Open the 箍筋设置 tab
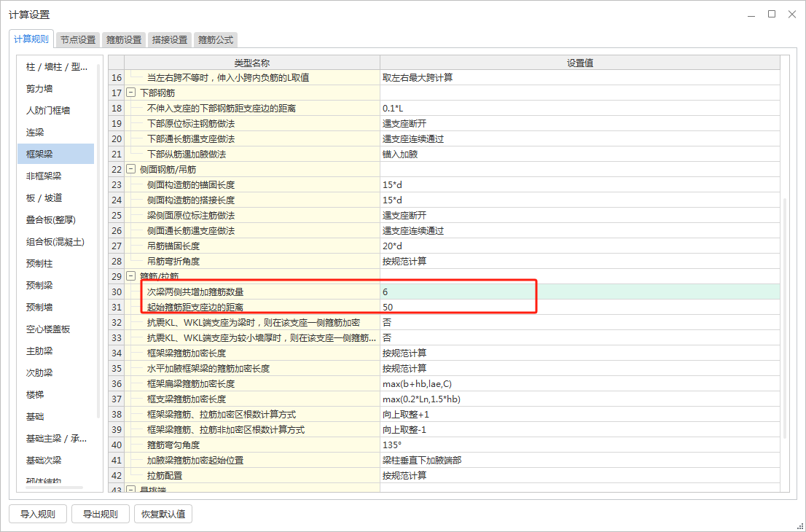 click(x=124, y=39)
